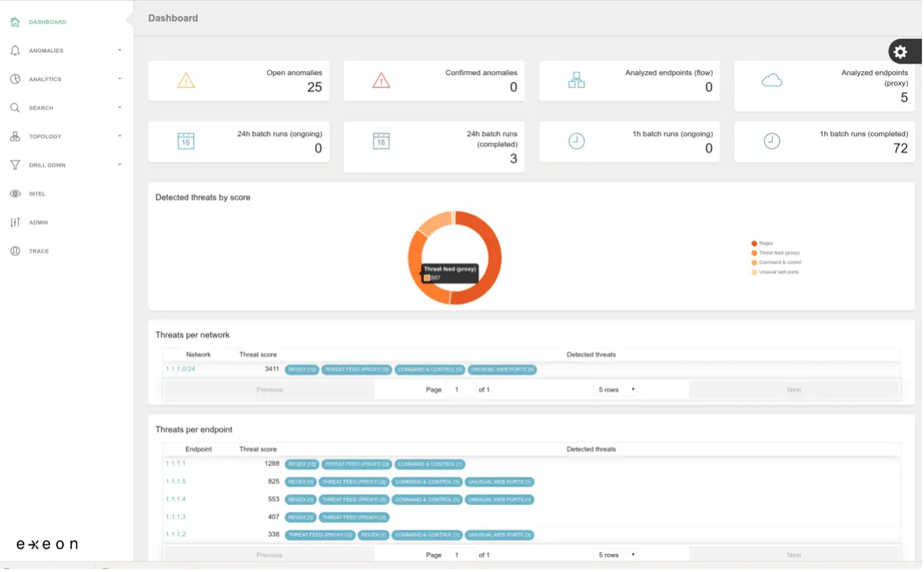This screenshot has width=924, height=572.
Task: Click 1h batch runs completed count 72
Action: tap(900, 148)
